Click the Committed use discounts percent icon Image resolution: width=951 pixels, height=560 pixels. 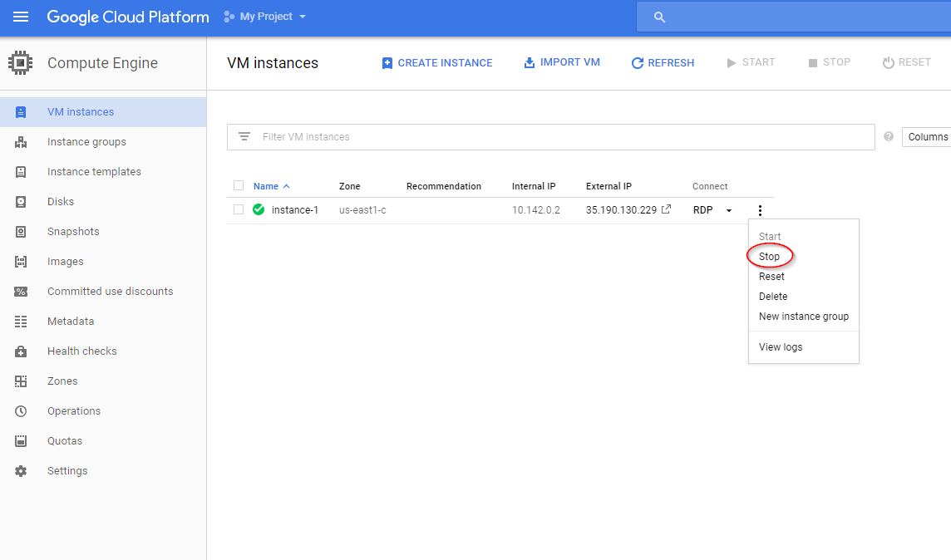click(x=21, y=292)
